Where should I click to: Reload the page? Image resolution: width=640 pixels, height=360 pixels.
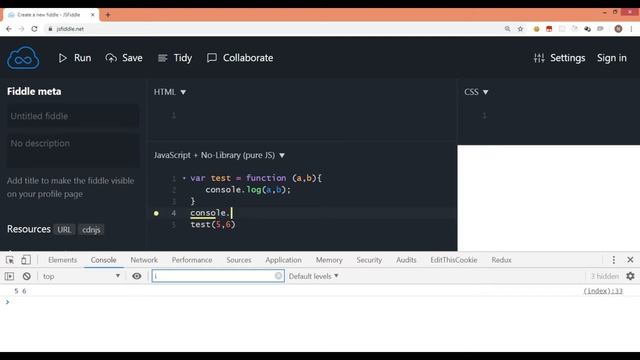[35, 29]
